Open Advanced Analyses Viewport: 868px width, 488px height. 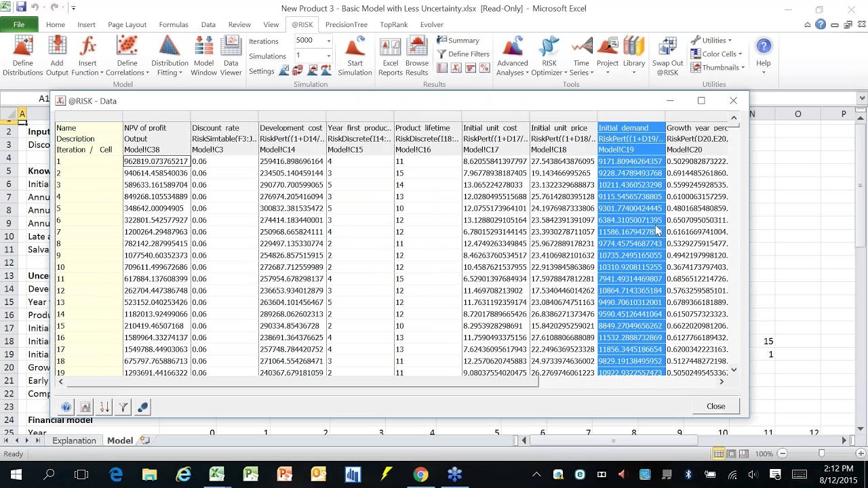tap(512, 56)
